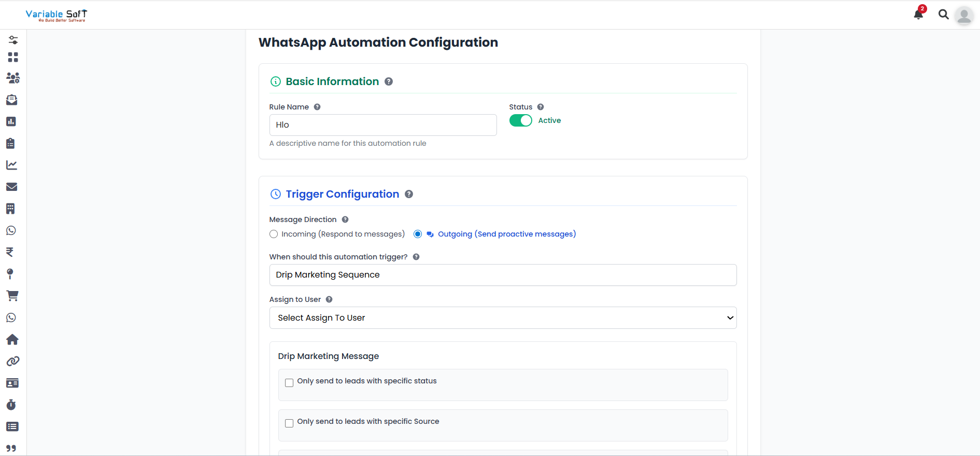980x456 pixels.
Task: Click the rupee symbol sidebar icon
Action: [10, 252]
